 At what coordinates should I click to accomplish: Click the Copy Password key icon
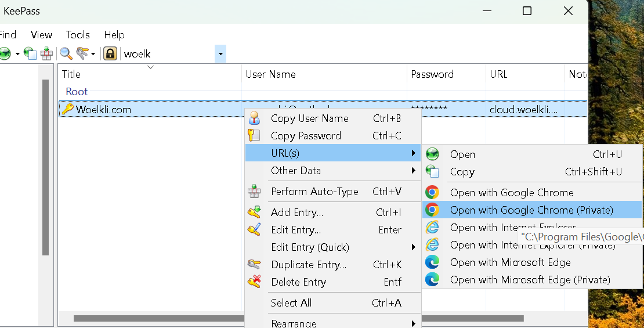pos(254,136)
